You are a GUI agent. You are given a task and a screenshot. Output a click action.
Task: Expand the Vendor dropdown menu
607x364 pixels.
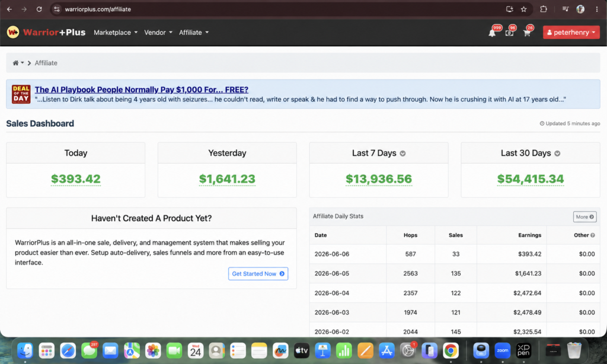(x=158, y=33)
